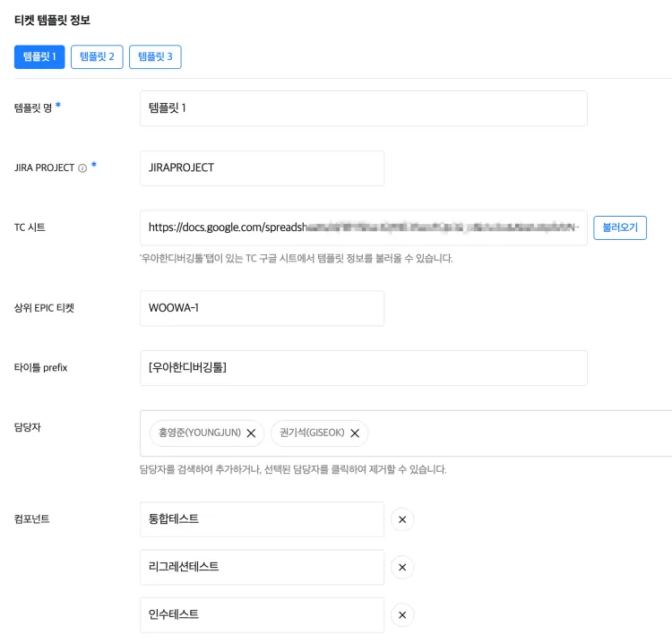The width and height of the screenshot is (672, 643).
Task: Edit the 상위 EPIC 티켓 field
Action: pyautogui.click(x=262, y=308)
